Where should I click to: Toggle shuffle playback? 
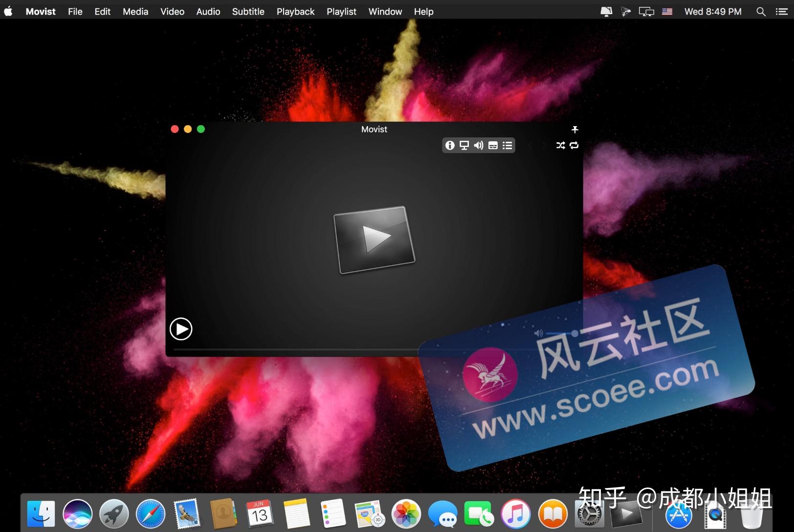coord(560,145)
